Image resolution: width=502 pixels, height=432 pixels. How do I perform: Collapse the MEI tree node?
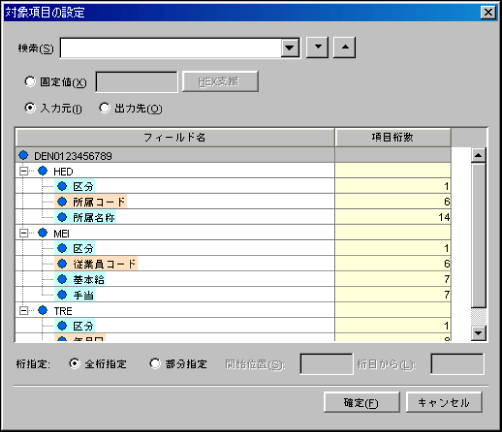pyautogui.click(x=24, y=233)
